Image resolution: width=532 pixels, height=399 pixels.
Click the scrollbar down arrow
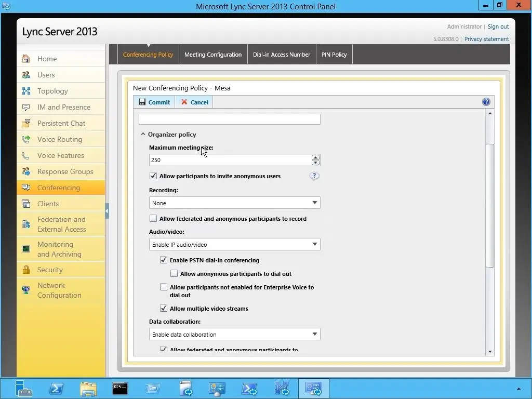point(489,352)
